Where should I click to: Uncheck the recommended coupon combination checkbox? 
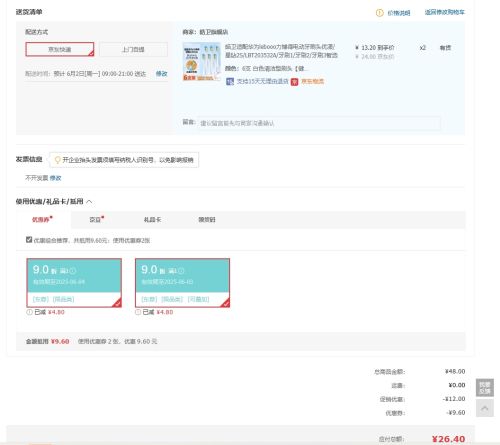[x=29, y=240]
